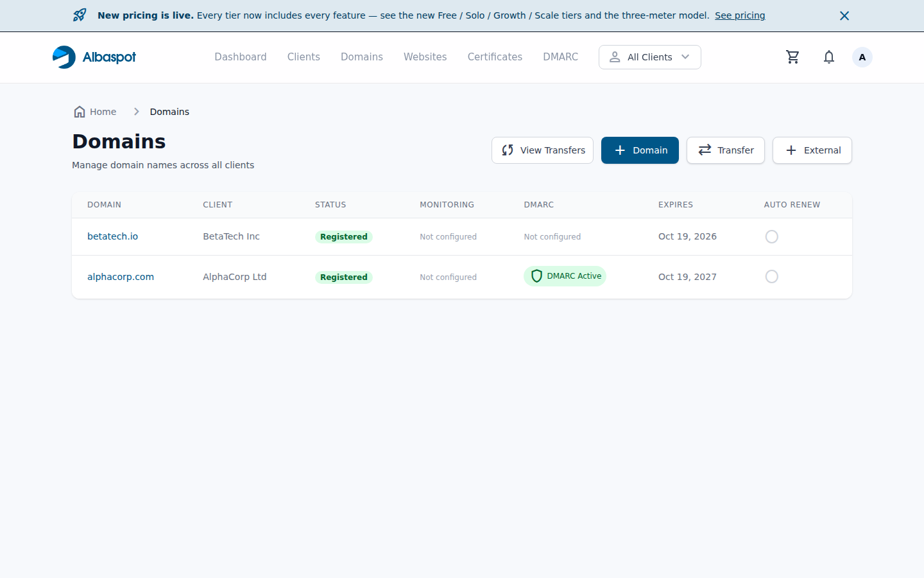Click Registered status badge for betatech.io

344,237
